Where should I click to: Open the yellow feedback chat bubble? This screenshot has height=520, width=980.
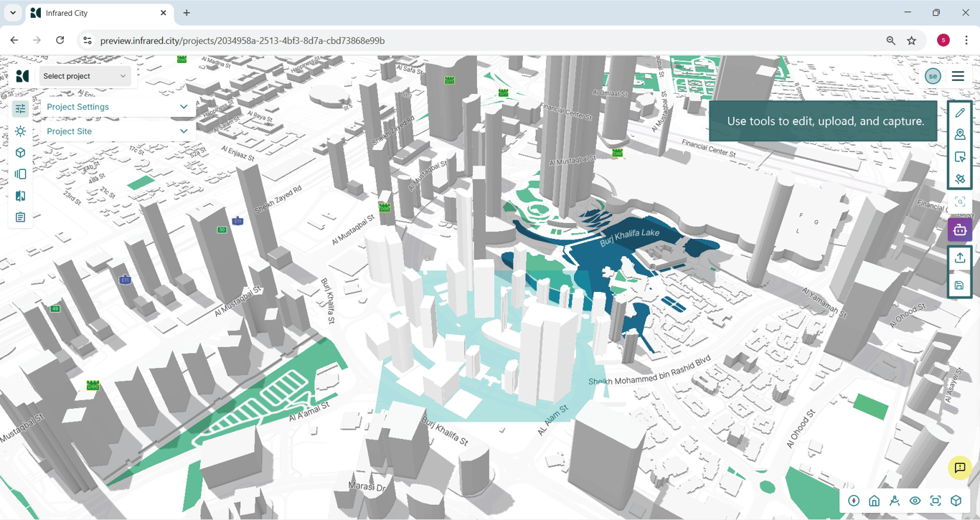[960, 468]
